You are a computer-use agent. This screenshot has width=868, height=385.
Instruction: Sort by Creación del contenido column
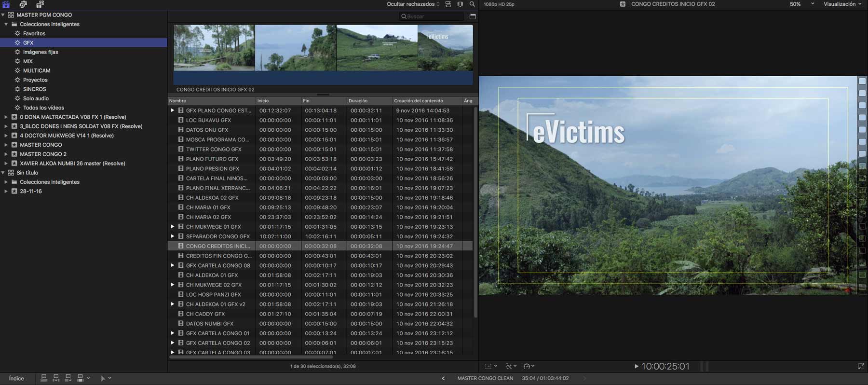click(x=427, y=101)
